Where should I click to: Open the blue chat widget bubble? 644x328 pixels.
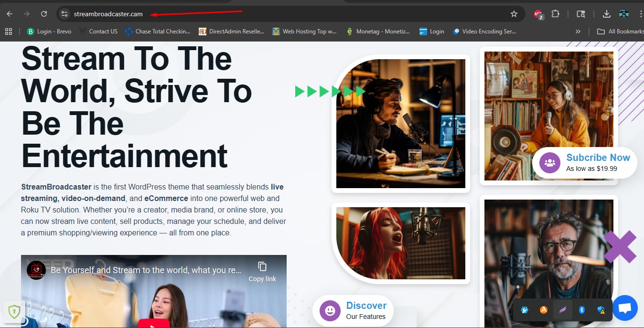[624, 307]
